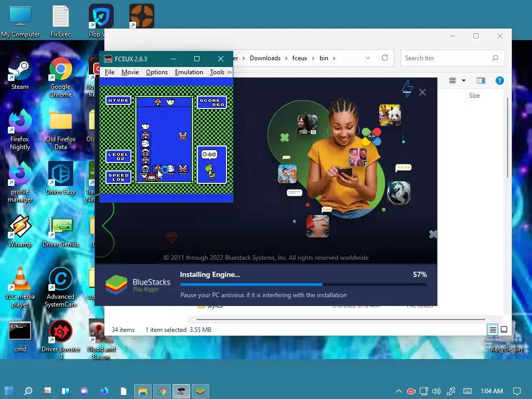Launch Advanced SystemCare from the desktop
The height and width of the screenshot is (399, 532).
point(60,288)
